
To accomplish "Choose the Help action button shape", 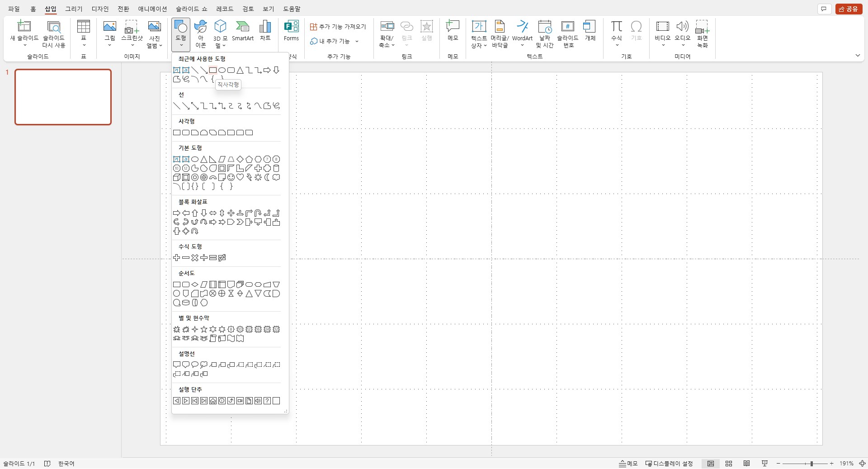I will coord(267,401).
